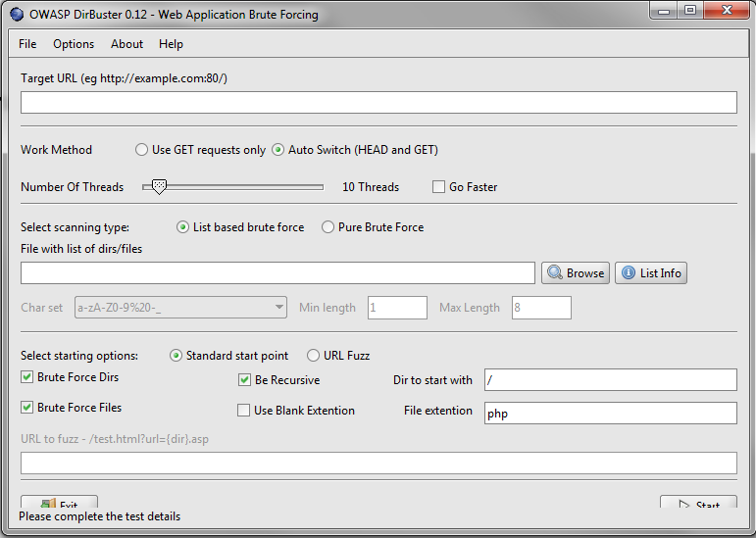The image size is (756, 538).
Task: Uncheck Brute Force Files
Action: [x=27, y=408]
